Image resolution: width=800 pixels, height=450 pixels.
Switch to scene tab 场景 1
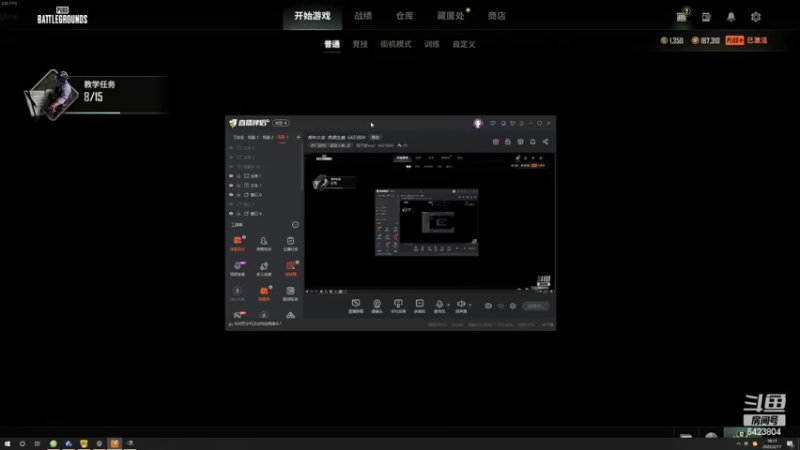pyautogui.click(x=253, y=137)
